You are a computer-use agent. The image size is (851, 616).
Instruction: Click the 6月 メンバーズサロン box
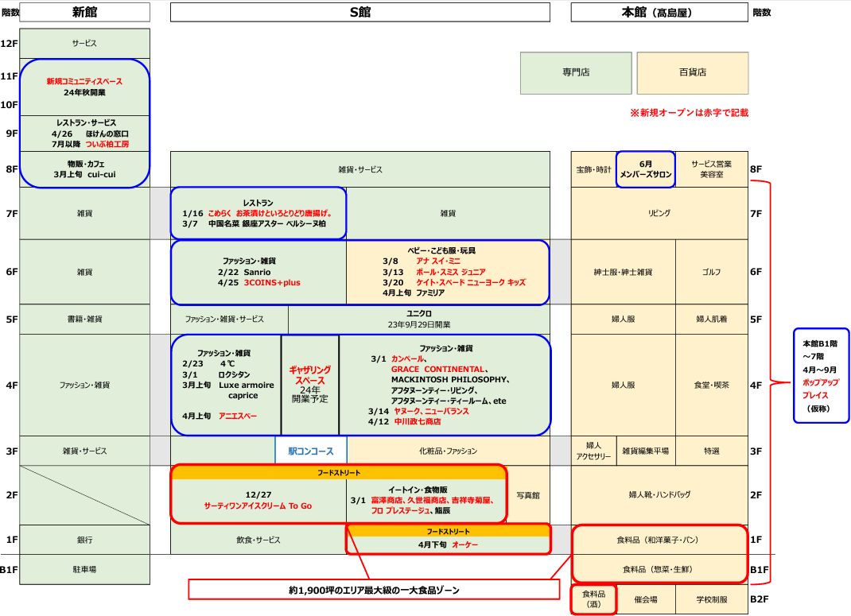click(645, 169)
